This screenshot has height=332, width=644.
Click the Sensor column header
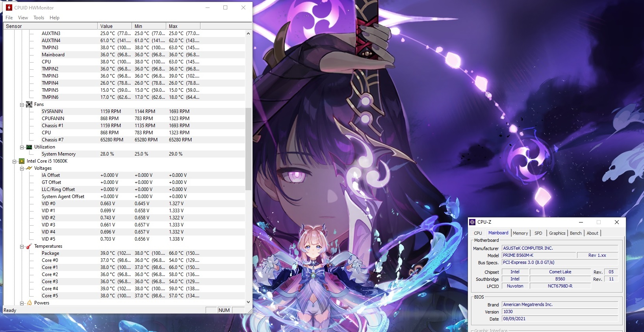[x=50, y=26]
